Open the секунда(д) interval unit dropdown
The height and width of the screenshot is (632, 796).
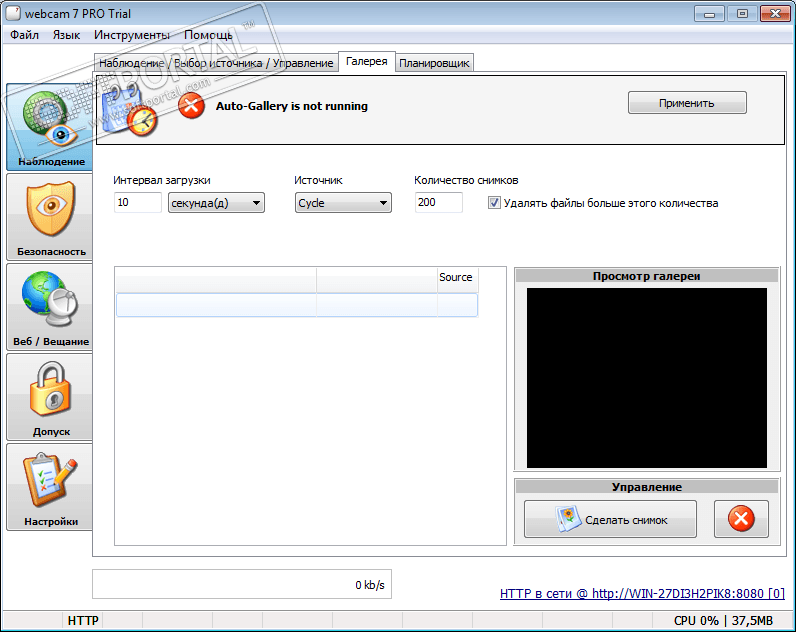point(216,203)
